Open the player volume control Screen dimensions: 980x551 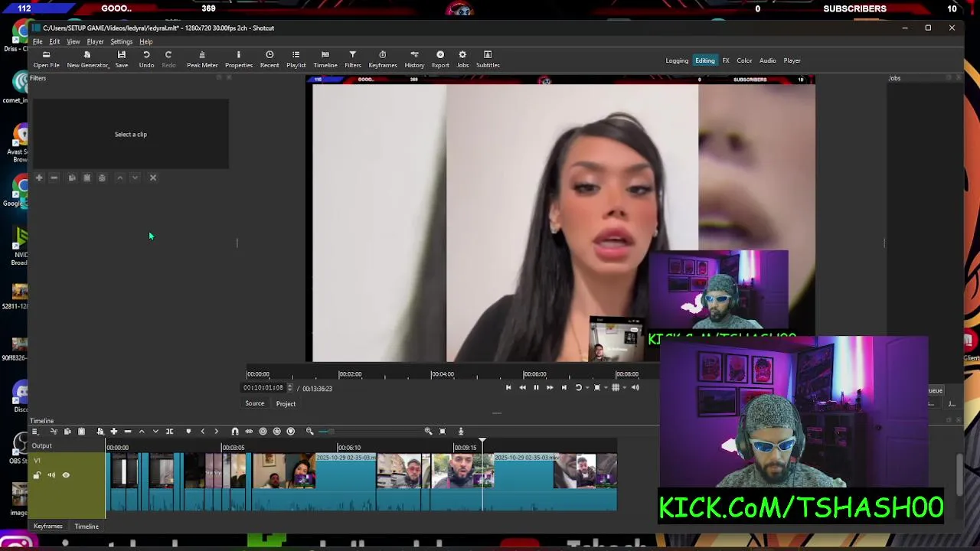635,387
